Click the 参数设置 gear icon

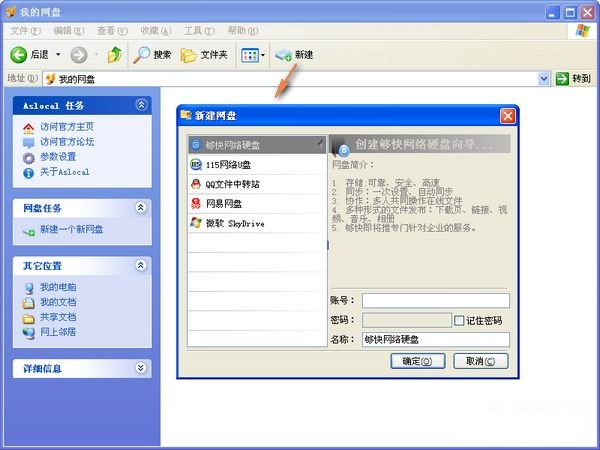coord(28,158)
